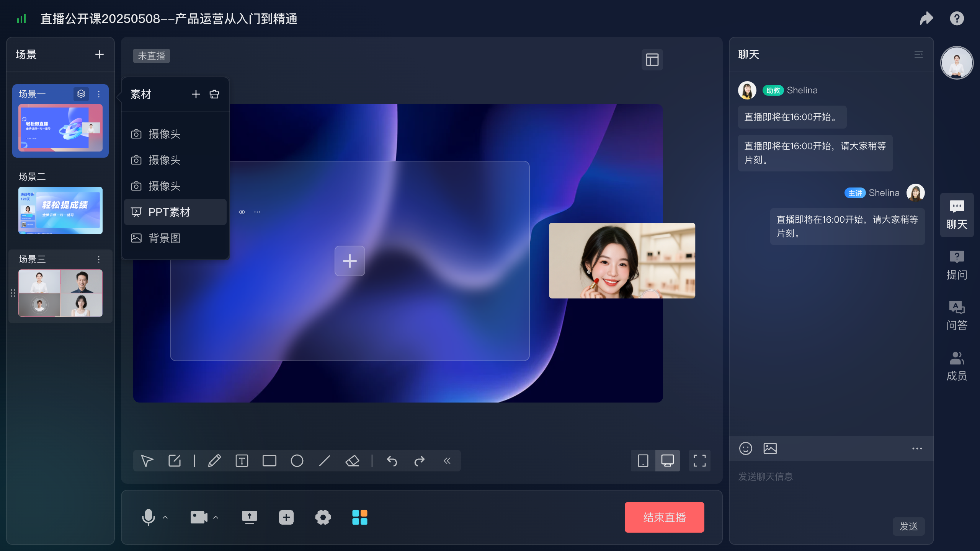Open layers icon on 场景一
The width and height of the screenshot is (980, 551).
pyautogui.click(x=81, y=94)
